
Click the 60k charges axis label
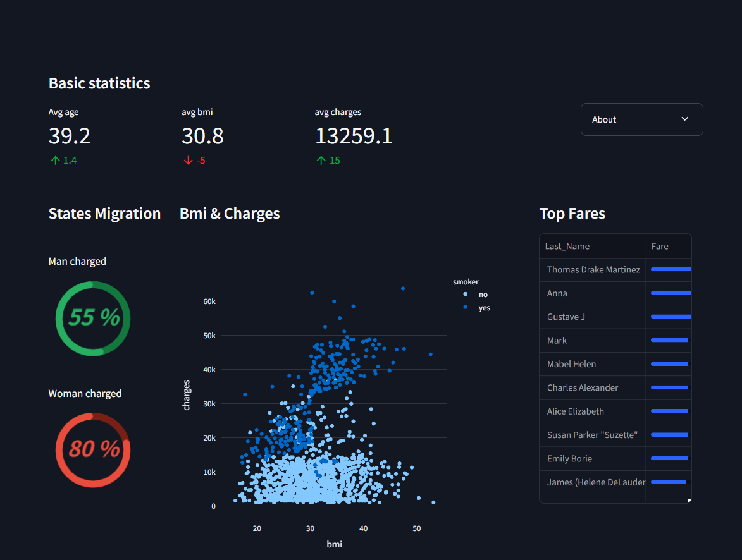(x=209, y=301)
